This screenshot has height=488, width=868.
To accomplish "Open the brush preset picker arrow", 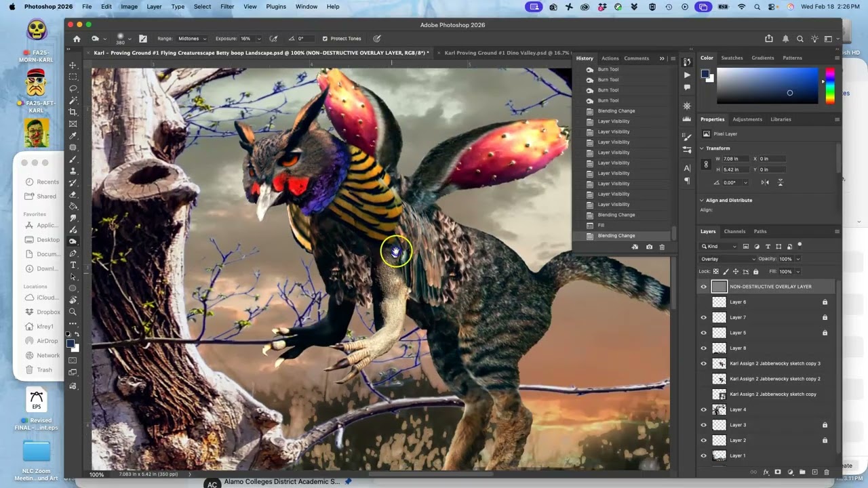I will pyautogui.click(x=130, y=39).
